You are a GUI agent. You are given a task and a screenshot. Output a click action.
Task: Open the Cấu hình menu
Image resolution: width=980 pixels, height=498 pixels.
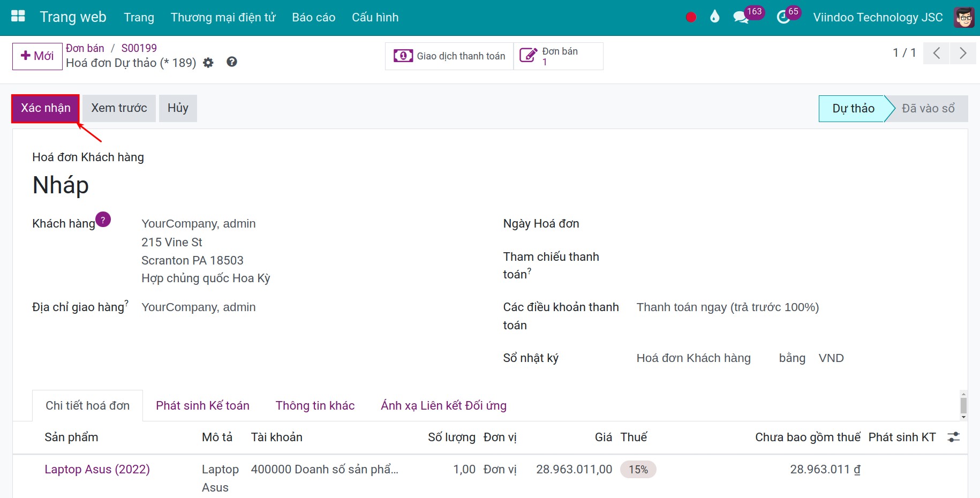[x=375, y=17]
